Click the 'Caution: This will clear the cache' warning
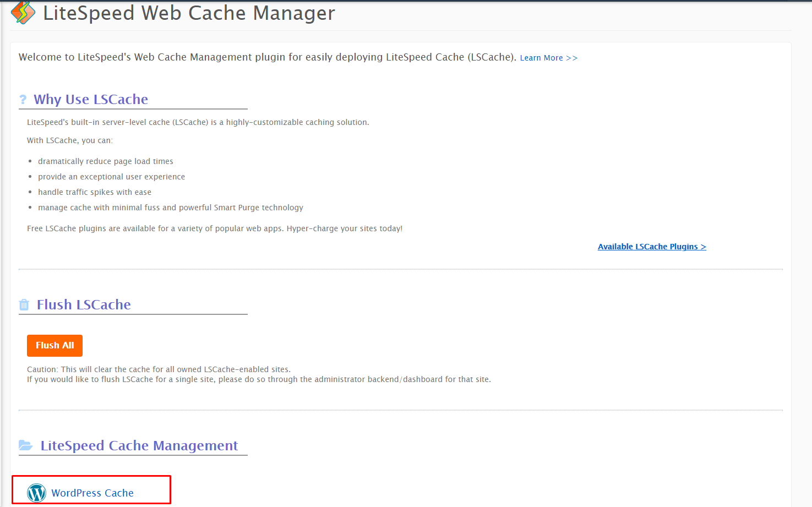 click(159, 369)
